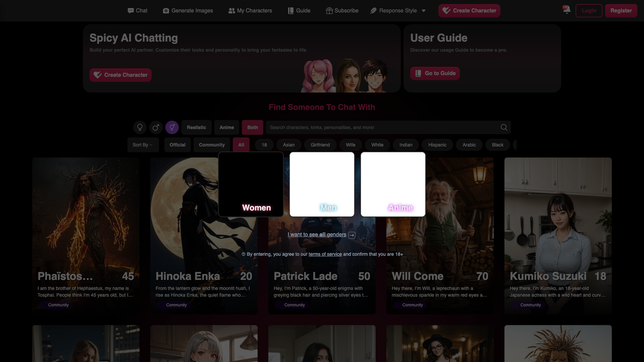
Task: Select the Indian tag chip
Action: [406, 145]
